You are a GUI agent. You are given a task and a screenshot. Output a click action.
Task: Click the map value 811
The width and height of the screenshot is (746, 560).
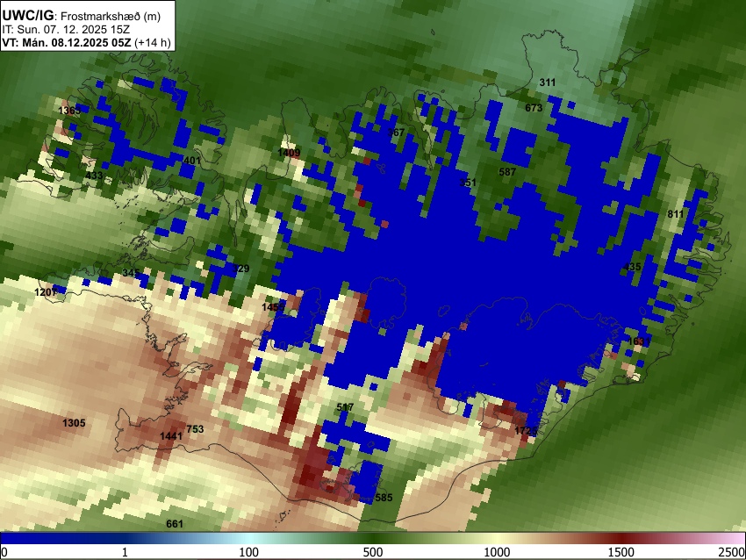tap(675, 214)
